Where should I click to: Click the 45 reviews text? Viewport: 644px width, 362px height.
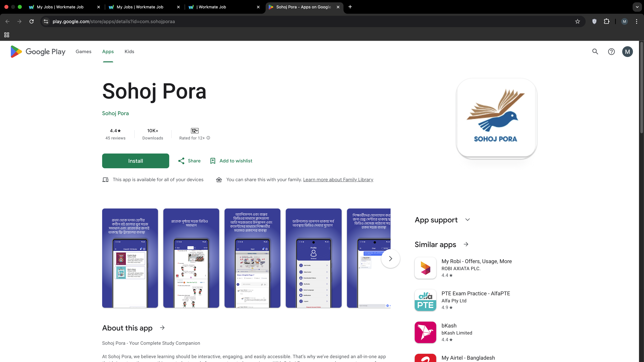click(115, 138)
